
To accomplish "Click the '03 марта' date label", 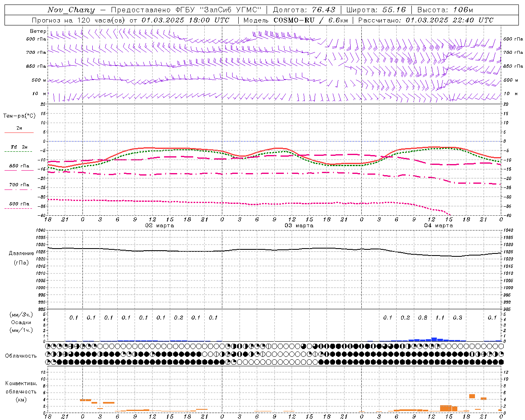I will tap(299, 226).
